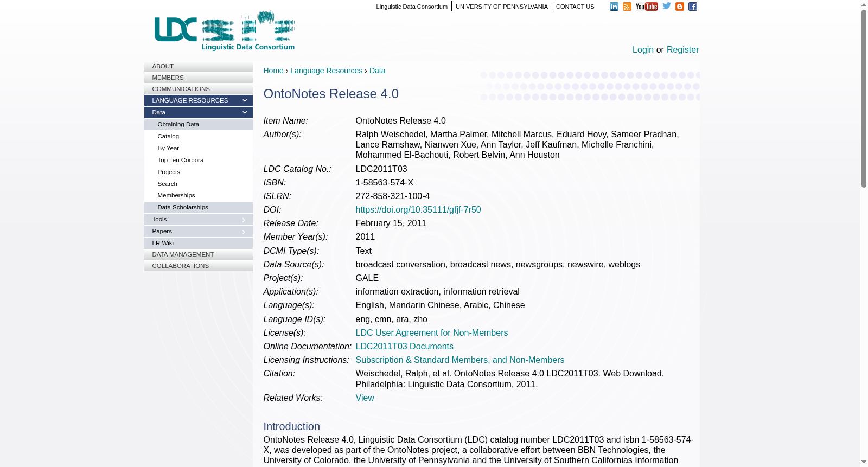Open the top Linguistic Data Consortium link

tap(412, 7)
